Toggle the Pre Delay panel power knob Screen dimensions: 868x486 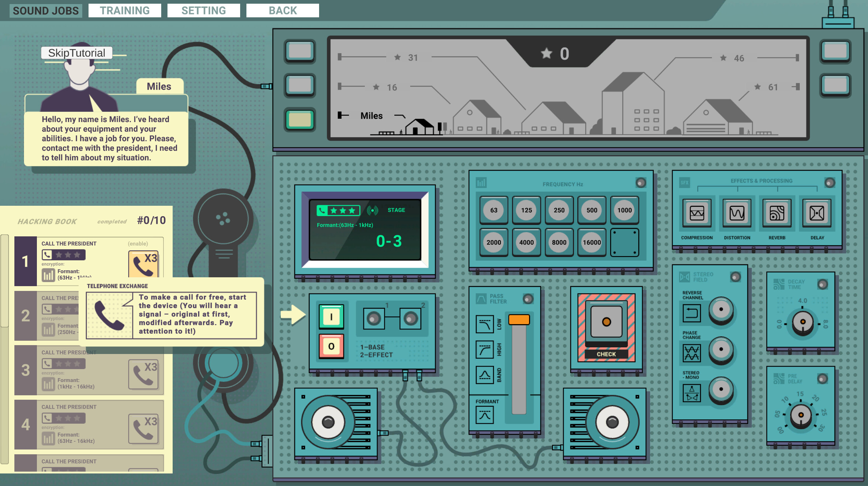pos(823,378)
